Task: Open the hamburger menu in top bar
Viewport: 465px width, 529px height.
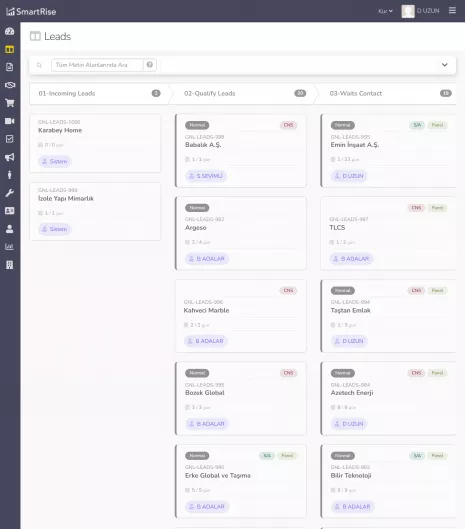Action: pos(453,10)
